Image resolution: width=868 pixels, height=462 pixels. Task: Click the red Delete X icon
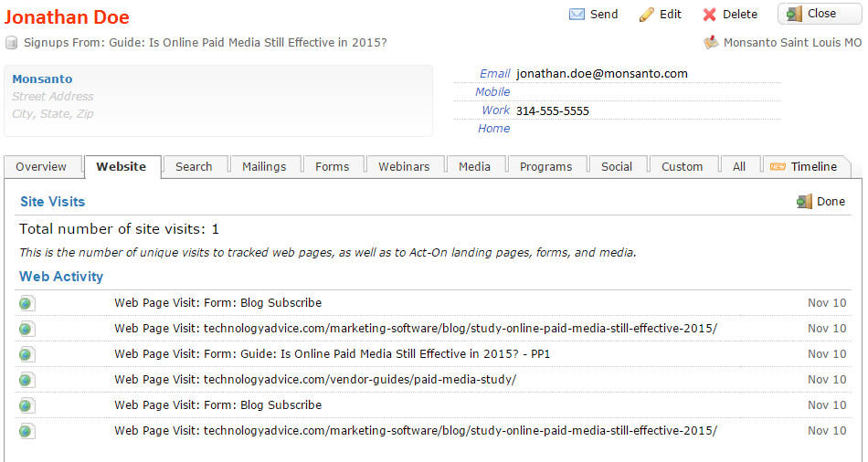pyautogui.click(x=710, y=15)
